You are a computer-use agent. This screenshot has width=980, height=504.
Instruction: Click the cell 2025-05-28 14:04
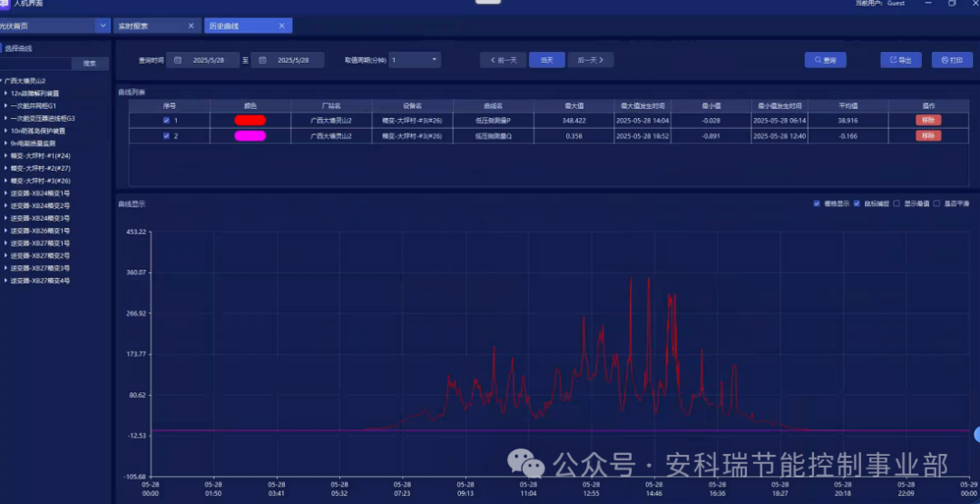pos(642,120)
